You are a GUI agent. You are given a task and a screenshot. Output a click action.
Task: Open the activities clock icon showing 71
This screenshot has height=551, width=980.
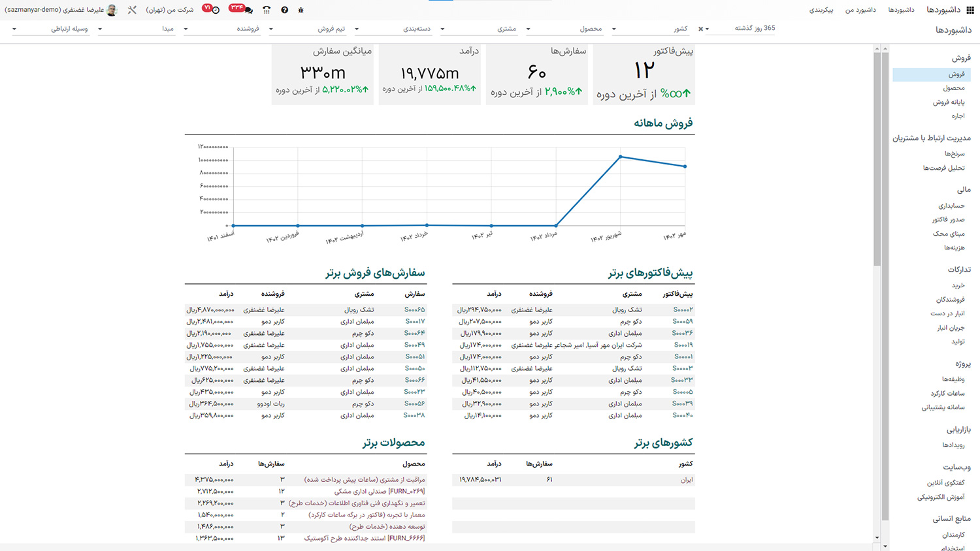point(216,10)
